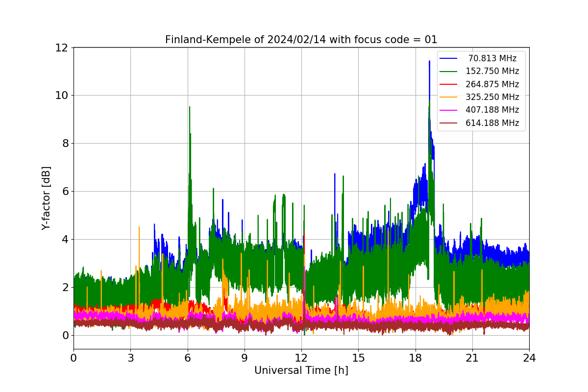Click x-axis tick label 21

(x=472, y=358)
